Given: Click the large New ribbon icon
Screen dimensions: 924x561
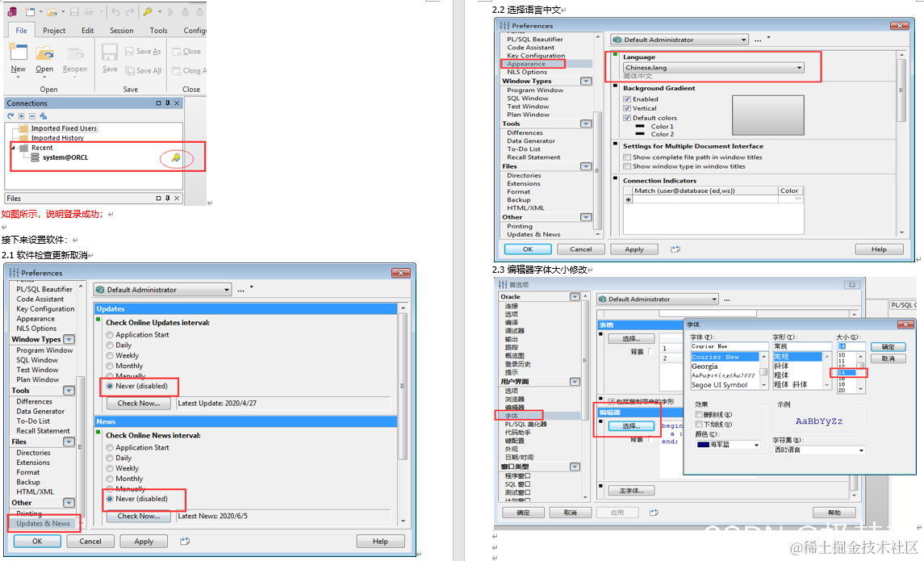Looking at the screenshot, I should (19, 52).
